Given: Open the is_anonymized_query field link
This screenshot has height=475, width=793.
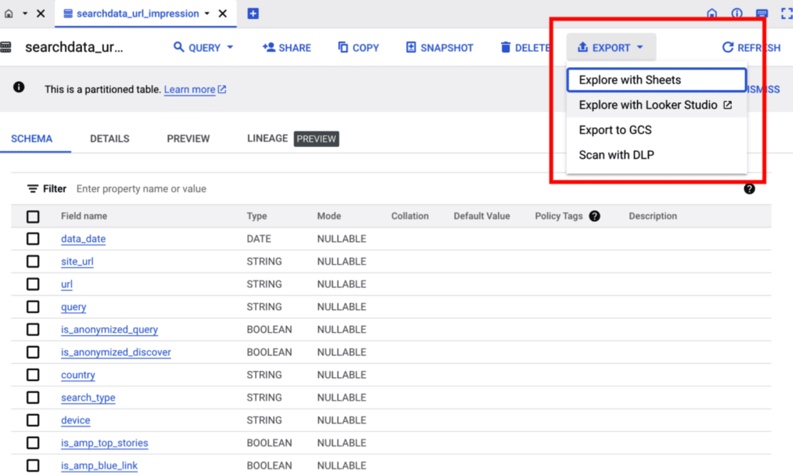Looking at the screenshot, I should pos(109,330).
